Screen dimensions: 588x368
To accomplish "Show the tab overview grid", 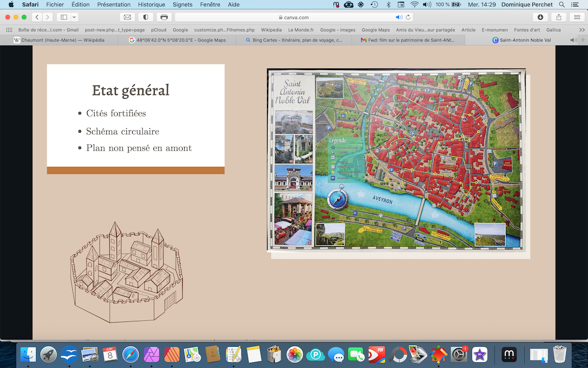I will coord(577,17).
